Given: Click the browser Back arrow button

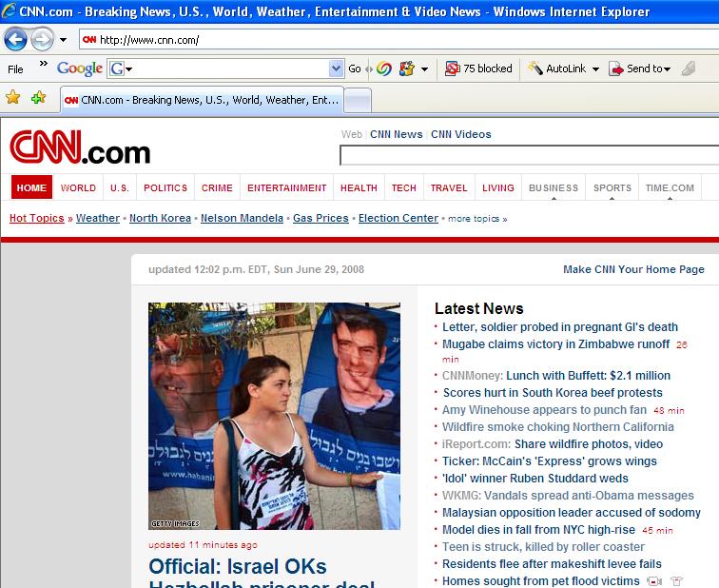Looking at the screenshot, I should pyautogui.click(x=16, y=40).
